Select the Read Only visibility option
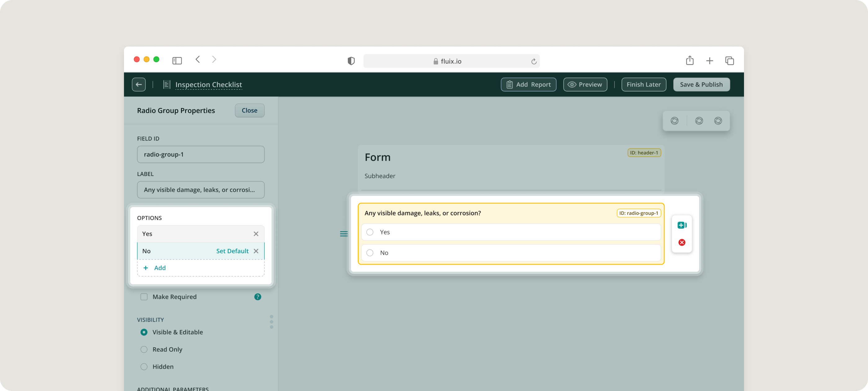This screenshot has height=391, width=868. 144,349
